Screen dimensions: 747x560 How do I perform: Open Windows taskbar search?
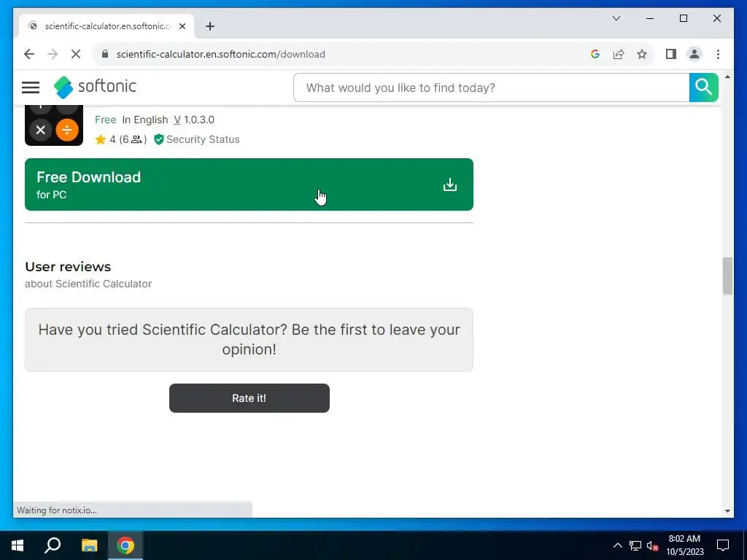[x=53, y=545]
